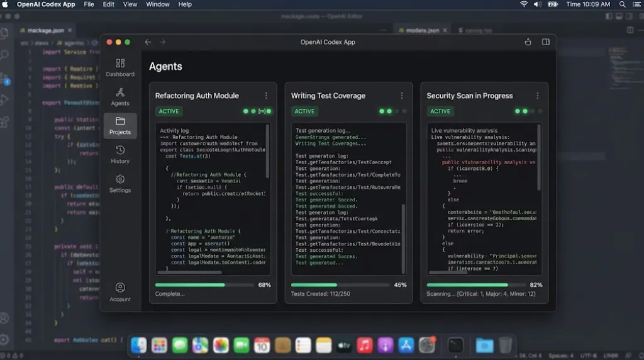Open Spotlight search in menu bar
Viewport: 644px width, 360px height.
click(x=622, y=4)
